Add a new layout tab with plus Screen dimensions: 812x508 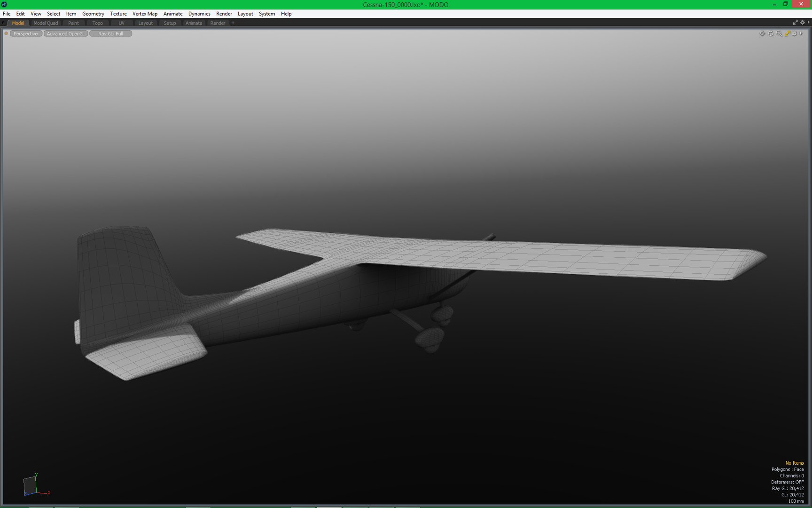(233, 23)
